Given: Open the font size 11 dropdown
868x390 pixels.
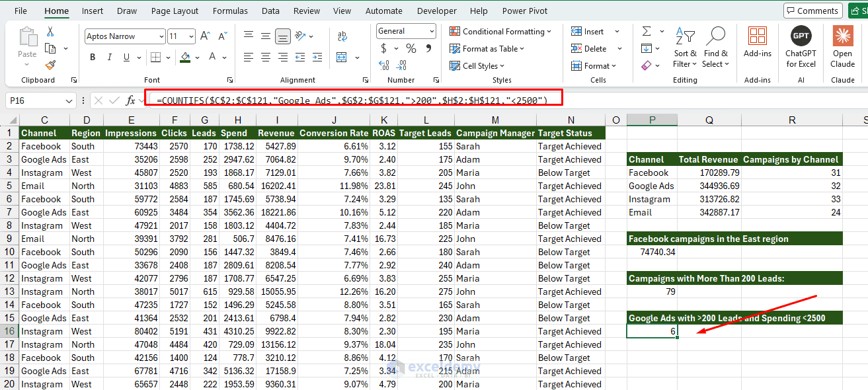Looking at the screenshot, I should 191,36.
